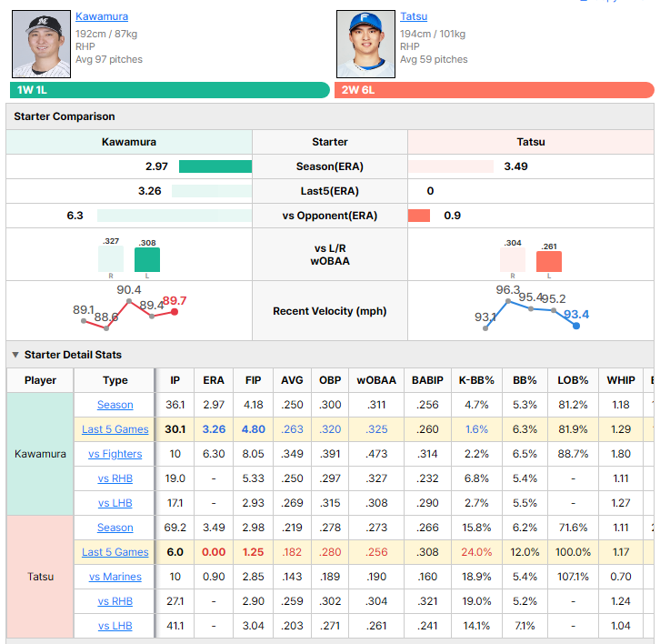Click the Player column header
Viewport: 660px width, 644px height.
[40, 380]
